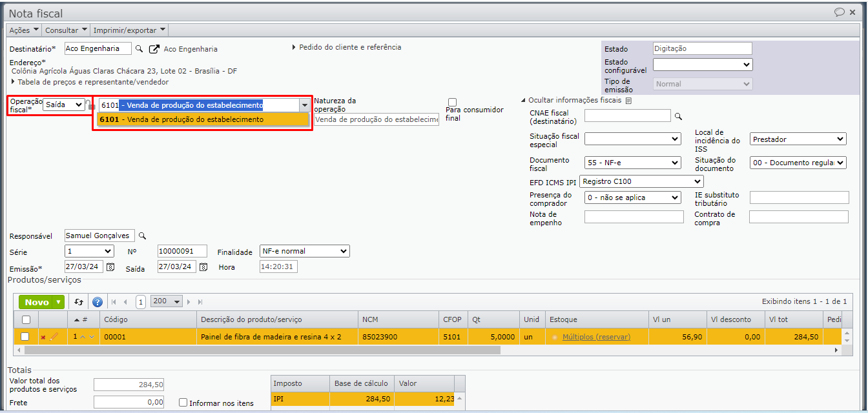
Task: Open the Saída date calendar picker
Action: (x=203, y=267)
